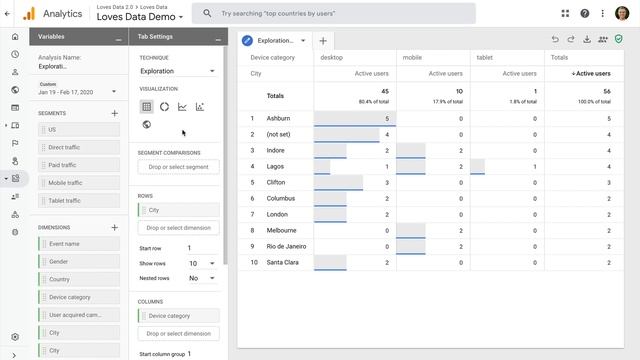
Task: Expand the sidebar with bottom chevron
Action: [x=14, y=356]
